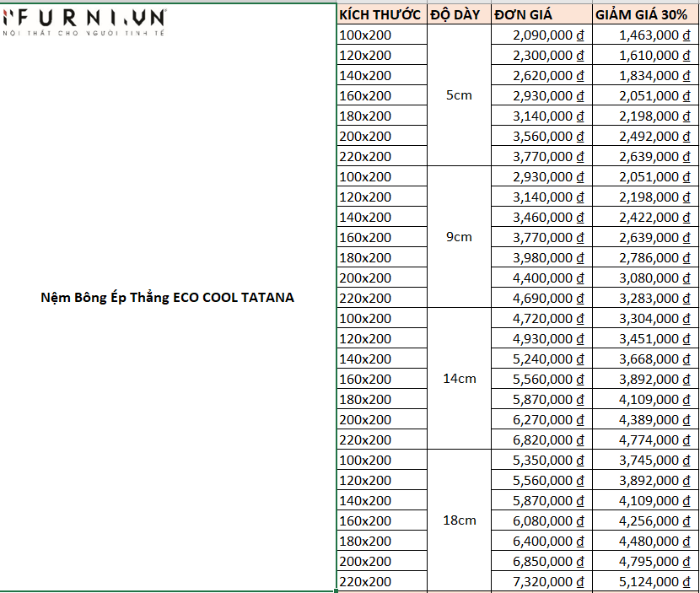Select the ĐỘ DÀY header cell
Screen dimensions: 700x593
tap(459, 14)
